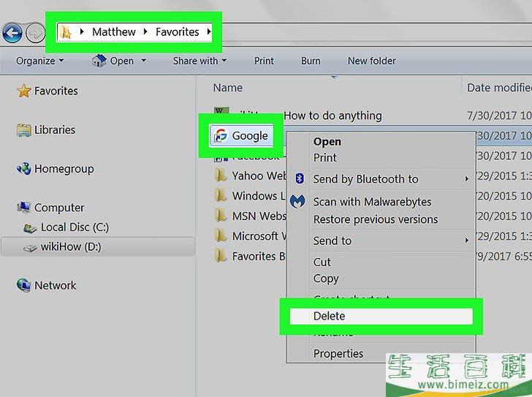The image size is (532, 397).
Task: Select wikiHow (D:) drive in sidebar
Action: click(98, 246)
